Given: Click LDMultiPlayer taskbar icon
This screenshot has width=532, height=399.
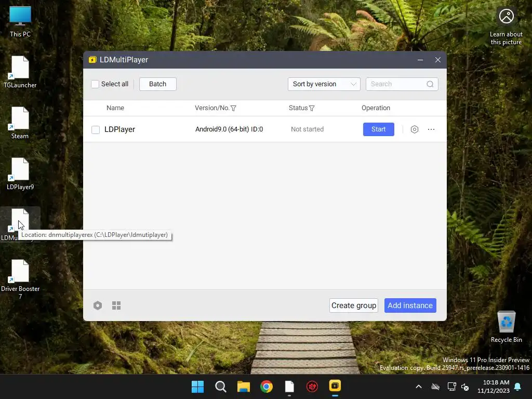Looking at the screenshot, I should pyautogui.click(x=335, y=386).
